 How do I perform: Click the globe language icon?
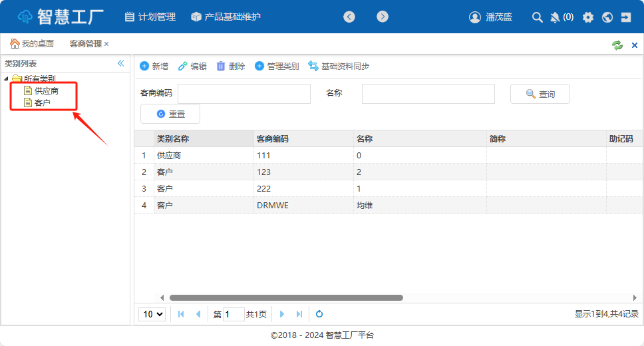click(607, 17)
